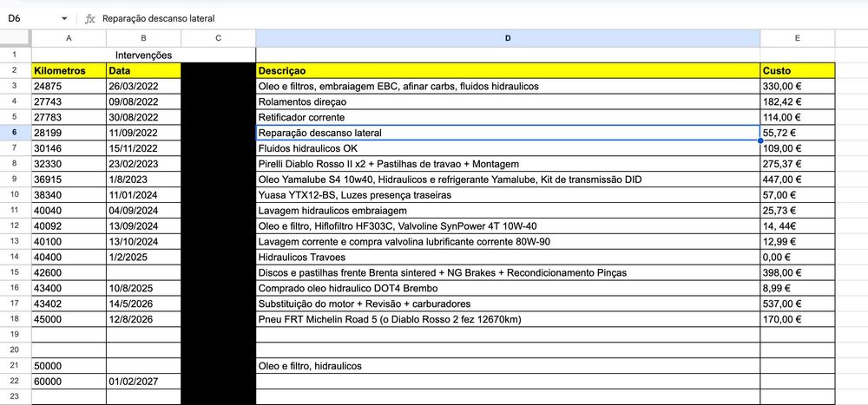Image resolution: width=868 pixels, height=405 pixels.
Task: Select the date cell 01/02/2027
Action: click(x=143, y=382)
